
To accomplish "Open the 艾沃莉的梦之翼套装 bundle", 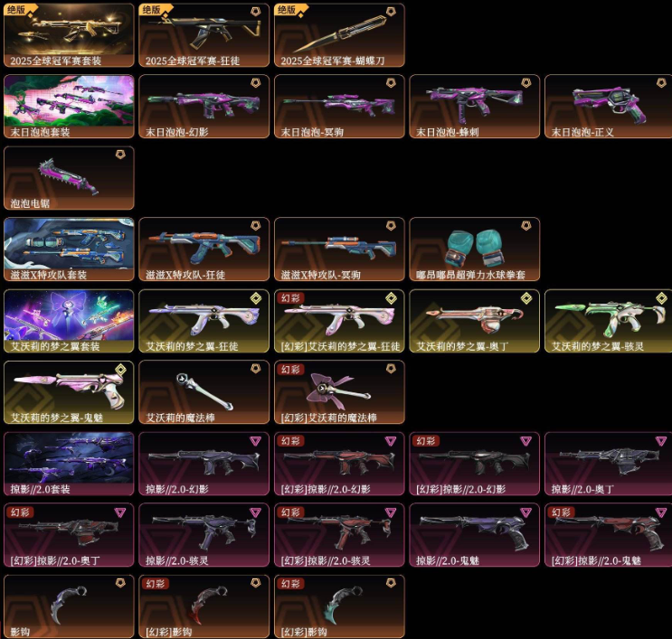I will click(69, 321).
